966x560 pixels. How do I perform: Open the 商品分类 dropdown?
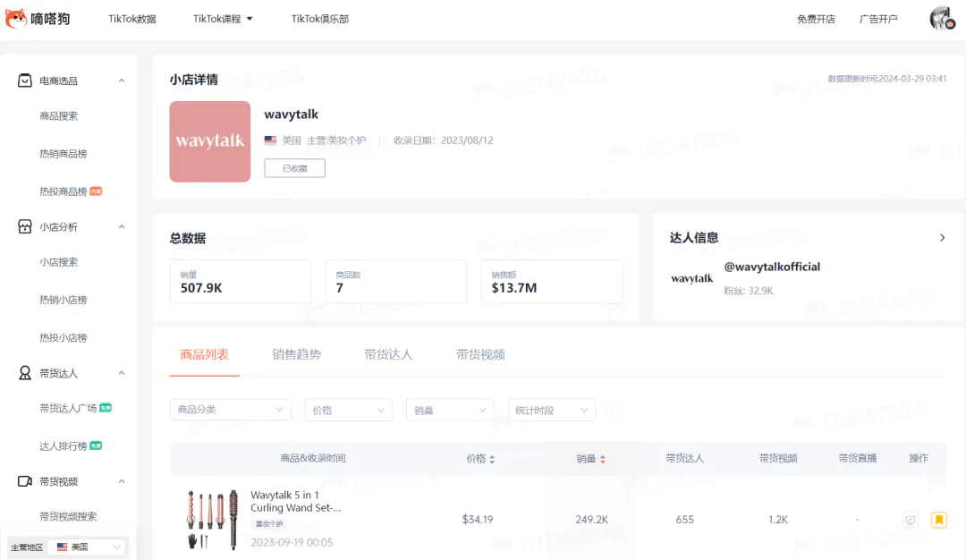click(230, 410)
